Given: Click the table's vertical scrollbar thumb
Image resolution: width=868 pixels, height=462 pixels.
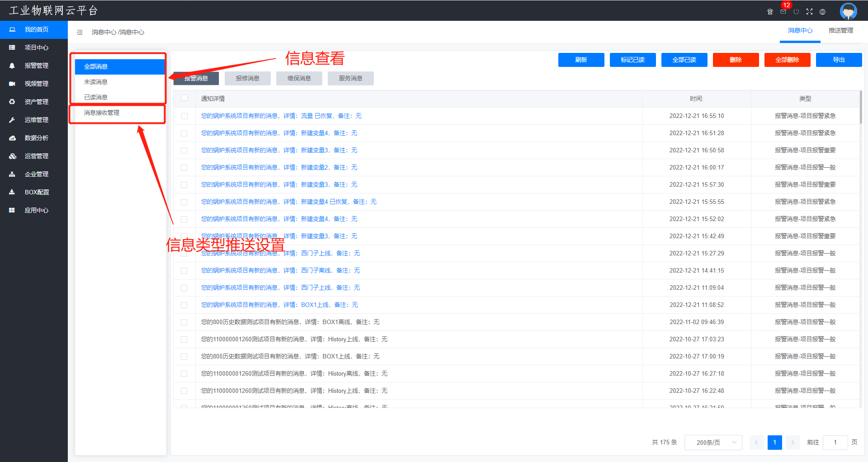Looking at the screenshot, I should point(861,108).
